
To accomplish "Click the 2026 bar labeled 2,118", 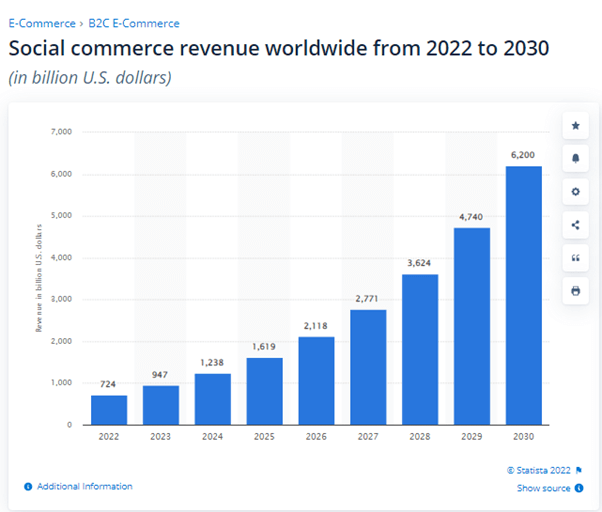I will click(x=316, y=381).
